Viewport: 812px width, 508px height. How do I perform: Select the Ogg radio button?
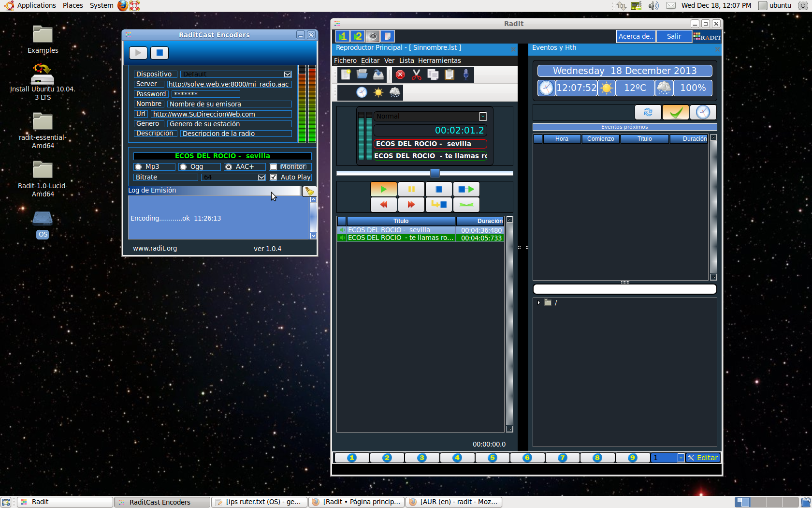[183, 167]
